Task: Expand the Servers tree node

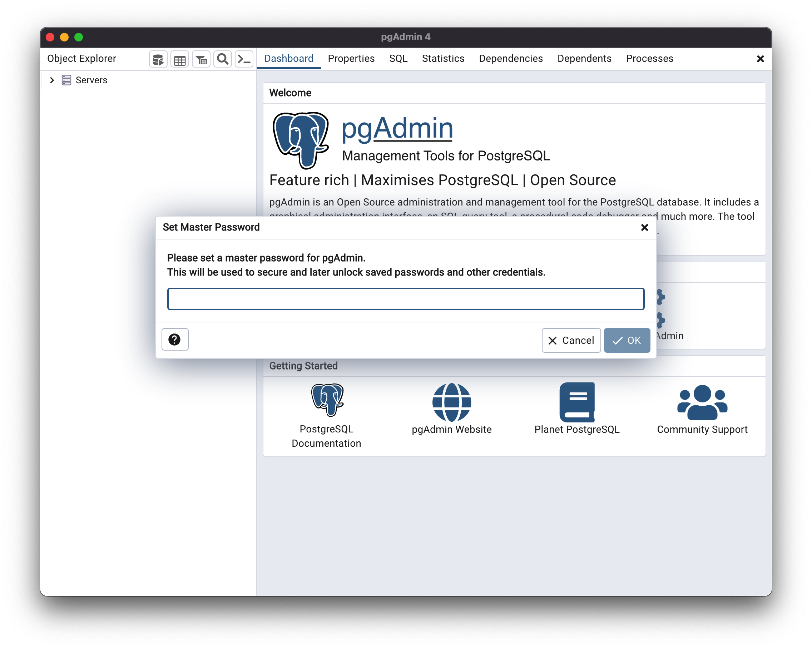Action: [x=52, y=80]
